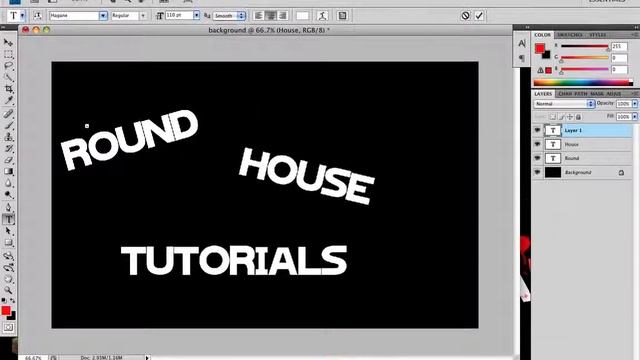The image size is (640, 360).
Task: Select the Path Selection tool
Action: [x=8, y=231]
